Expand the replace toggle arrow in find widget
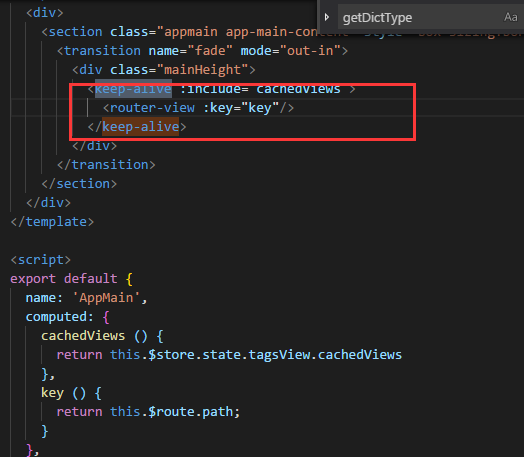The image size is (524, 457). [x=327, y=17]
